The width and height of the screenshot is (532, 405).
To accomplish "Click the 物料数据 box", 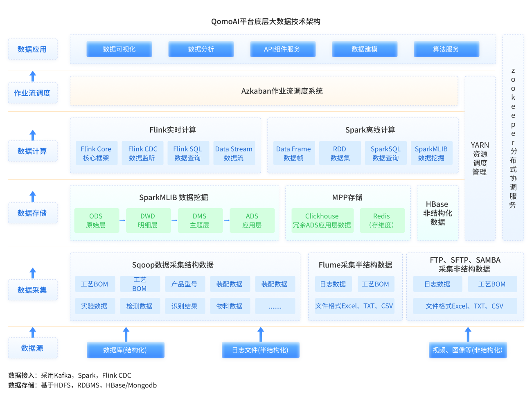I will [230, 306].
